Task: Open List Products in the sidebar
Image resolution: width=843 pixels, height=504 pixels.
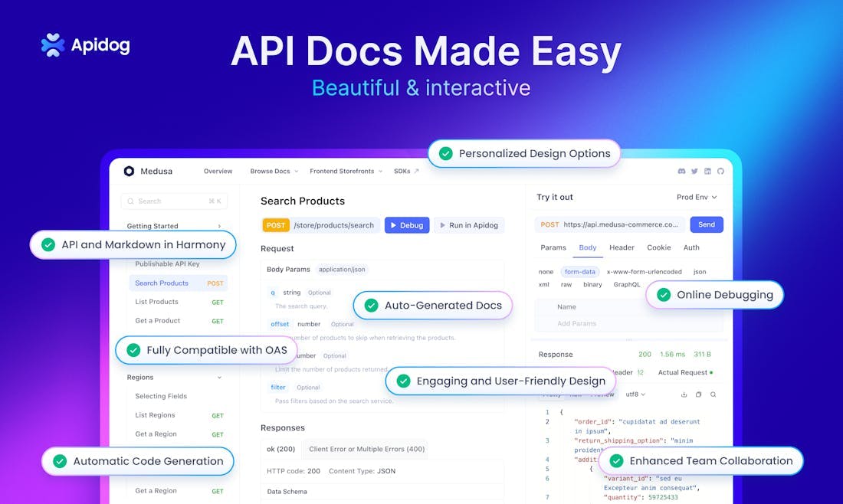Action: (x=157, y=302)
